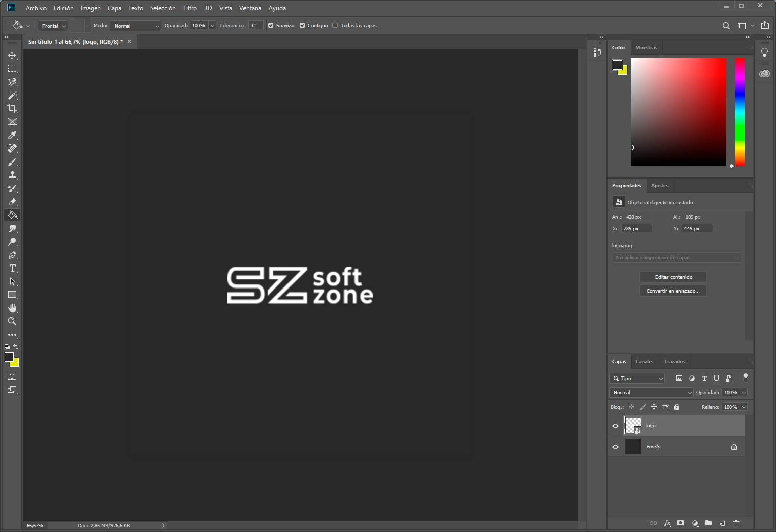Image resolution: width=776 pixels, height=532 pixels.
Task: Select the Crop tool
Action: (x=12, y=108)
